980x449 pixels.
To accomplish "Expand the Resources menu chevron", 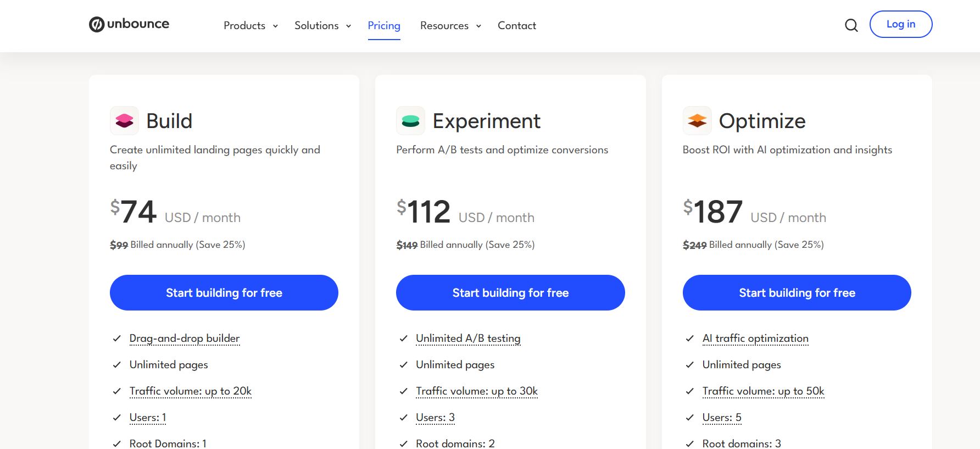I will point(478,26).
